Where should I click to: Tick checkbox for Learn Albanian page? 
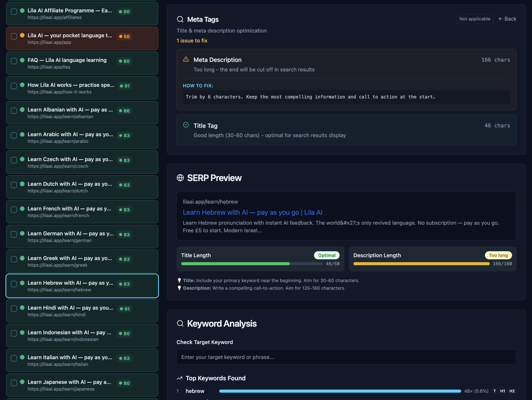point(14,111)
